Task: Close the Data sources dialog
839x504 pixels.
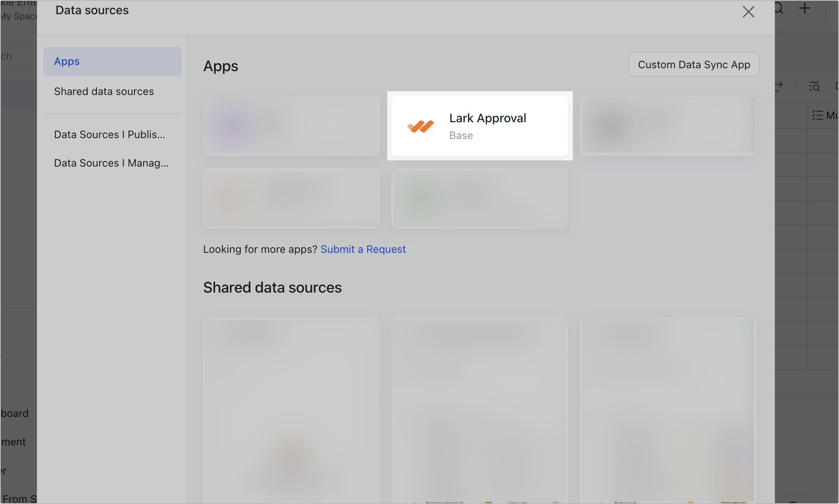Action: click(x=748, y=12)
